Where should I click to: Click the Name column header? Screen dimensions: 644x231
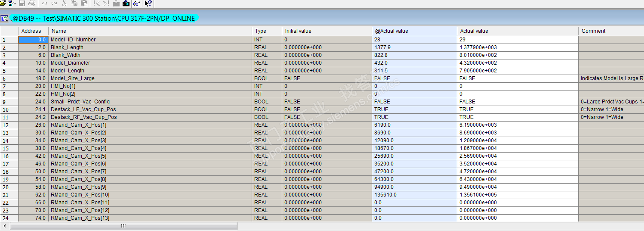click(x=150, y=31)
